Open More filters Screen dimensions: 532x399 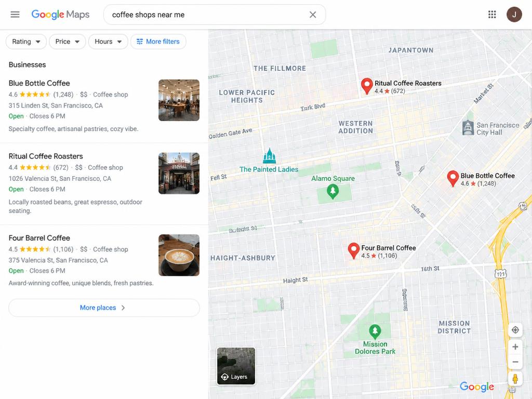click(x=158, y=42)
